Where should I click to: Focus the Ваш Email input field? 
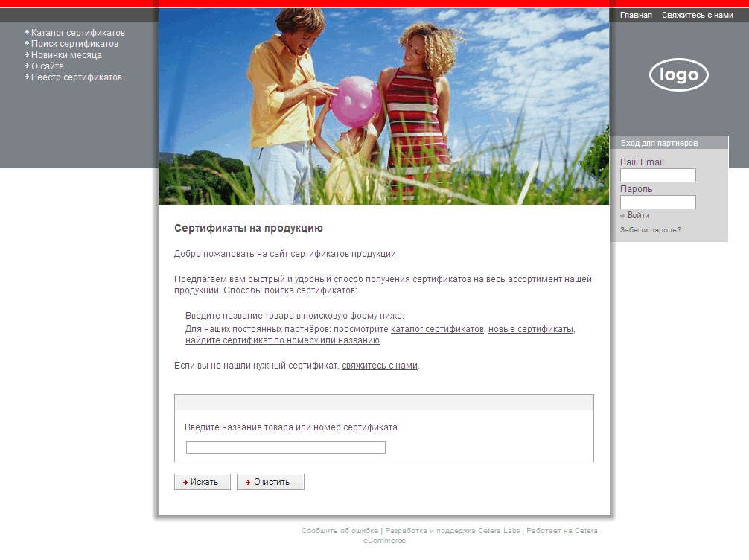pyautogui.click(x=657, y=175)
